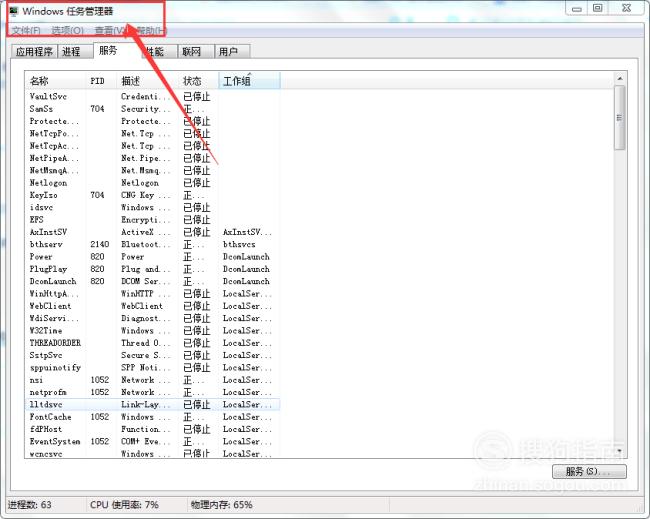Switch to the 联网 tab
The height and width of the screenshot is (519, 650).
196,51
